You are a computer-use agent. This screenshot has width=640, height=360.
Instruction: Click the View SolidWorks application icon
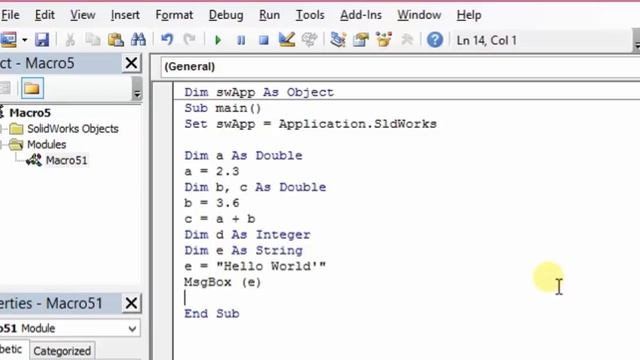[8, 40]
